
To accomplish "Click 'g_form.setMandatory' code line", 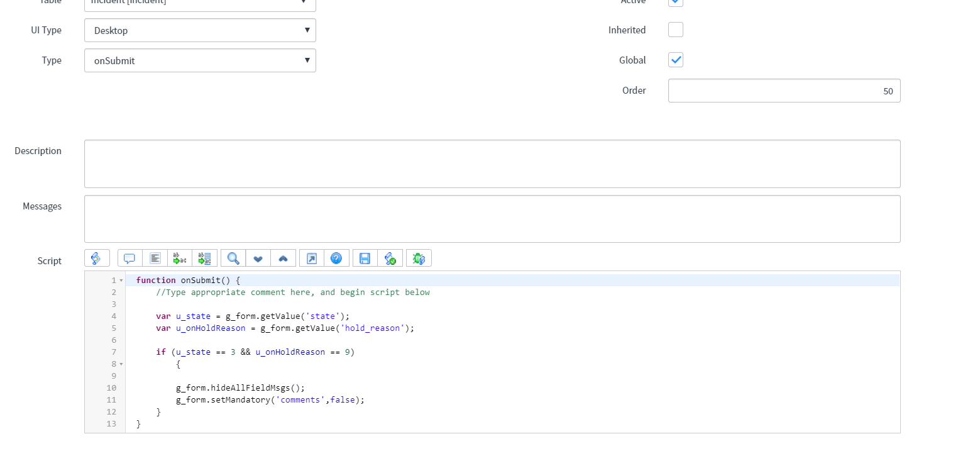I will (270, 400).
